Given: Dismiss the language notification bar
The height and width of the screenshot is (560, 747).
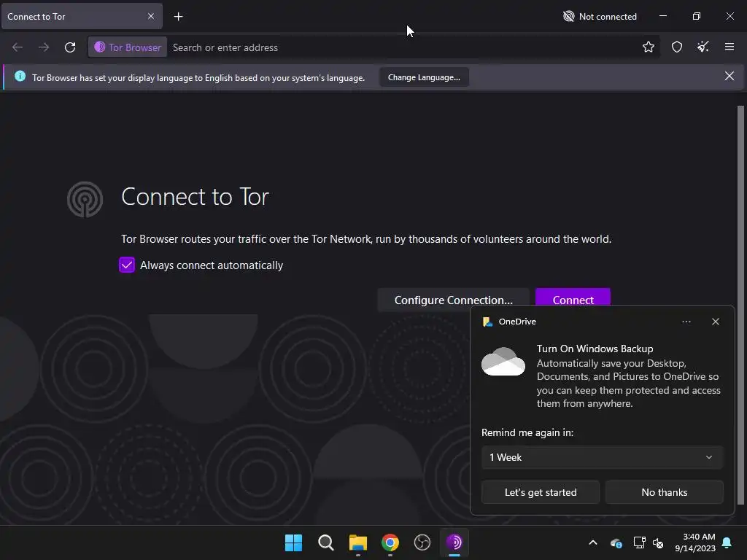Looking at the screenshot, I should point(729,76).
